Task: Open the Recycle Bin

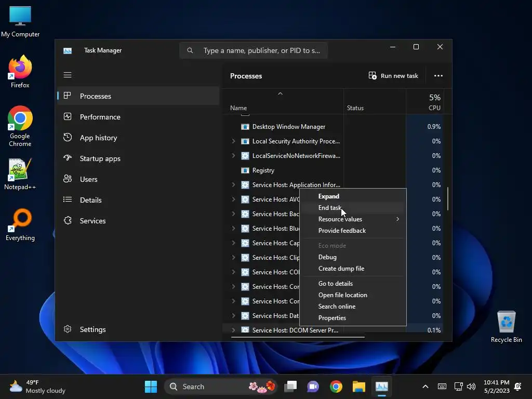Action: [x=506, y=327]
